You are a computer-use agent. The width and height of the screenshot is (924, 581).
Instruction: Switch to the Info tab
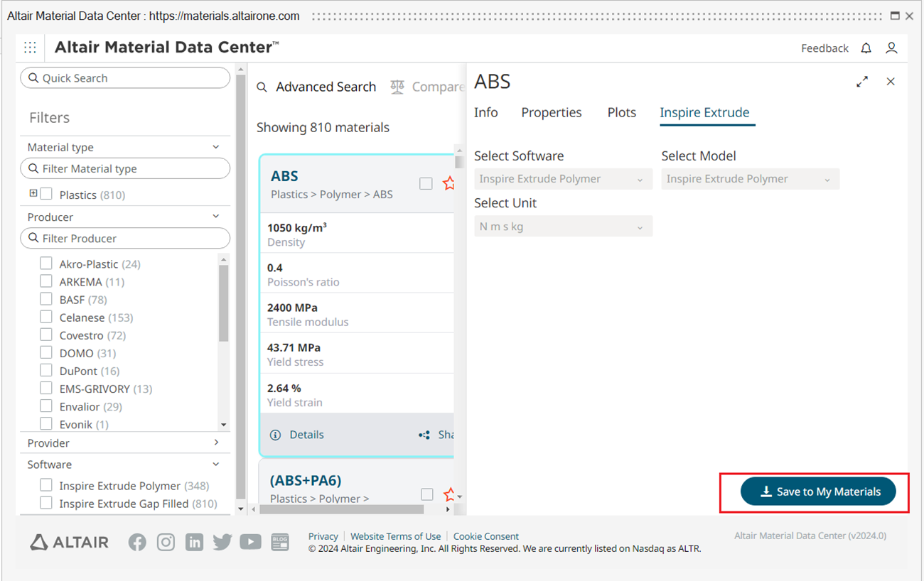coord(486,112)
